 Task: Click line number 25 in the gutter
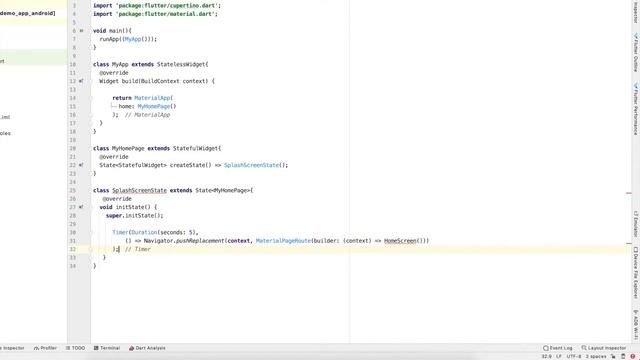73,191
